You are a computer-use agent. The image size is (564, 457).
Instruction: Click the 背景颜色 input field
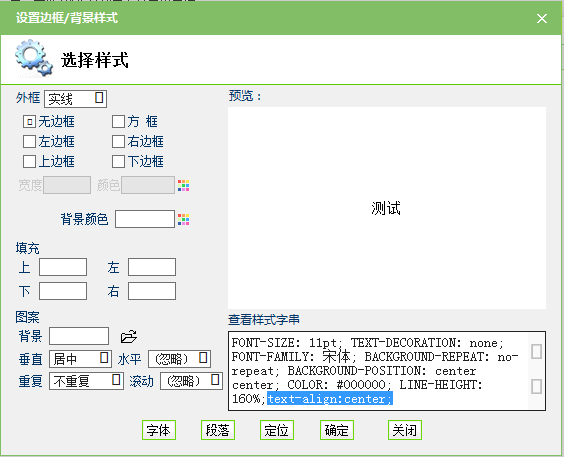click(145, 219)
